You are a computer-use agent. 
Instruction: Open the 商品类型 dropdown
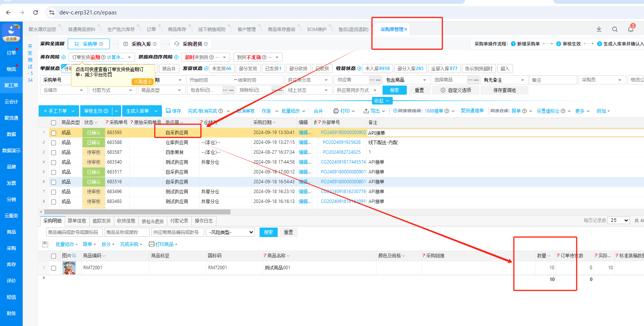tap(161, 90)
